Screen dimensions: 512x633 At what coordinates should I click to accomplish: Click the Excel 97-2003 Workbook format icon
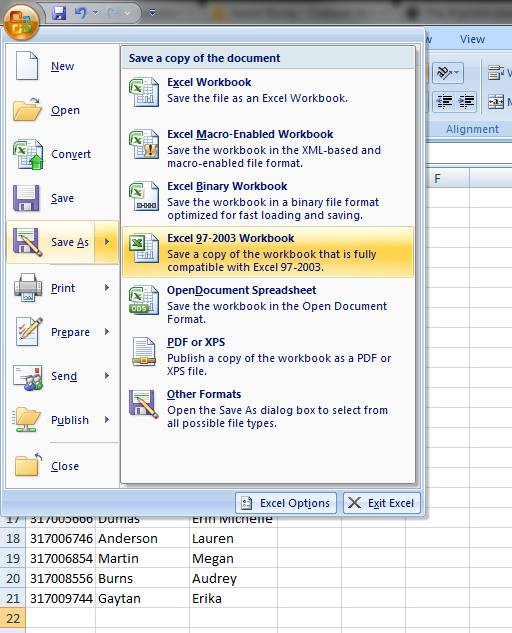pos(144,248)
